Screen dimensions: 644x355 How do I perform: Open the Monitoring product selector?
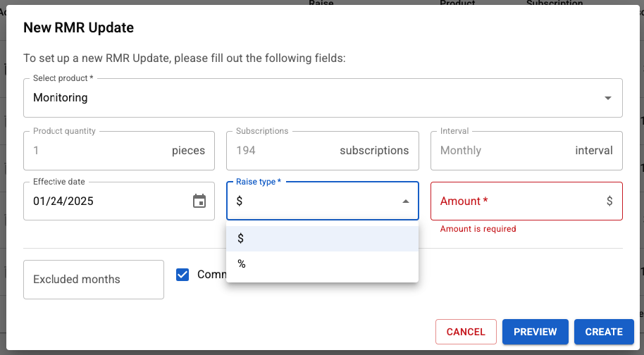[310, 98]
